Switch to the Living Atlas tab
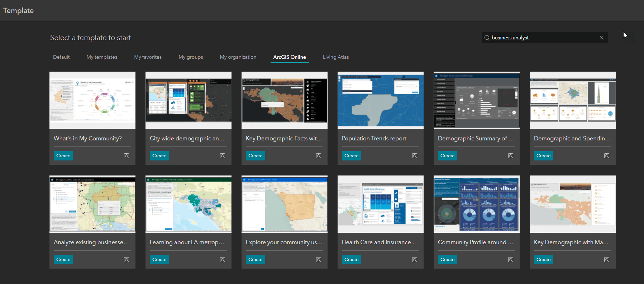The width and height of the screenshot is (644, 284). 336,57
